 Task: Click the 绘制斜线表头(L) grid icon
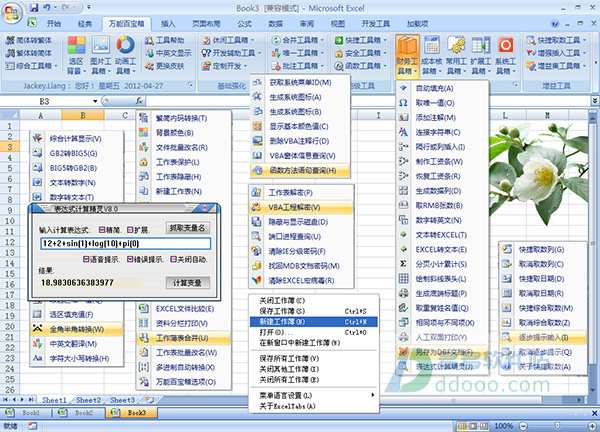403,279
